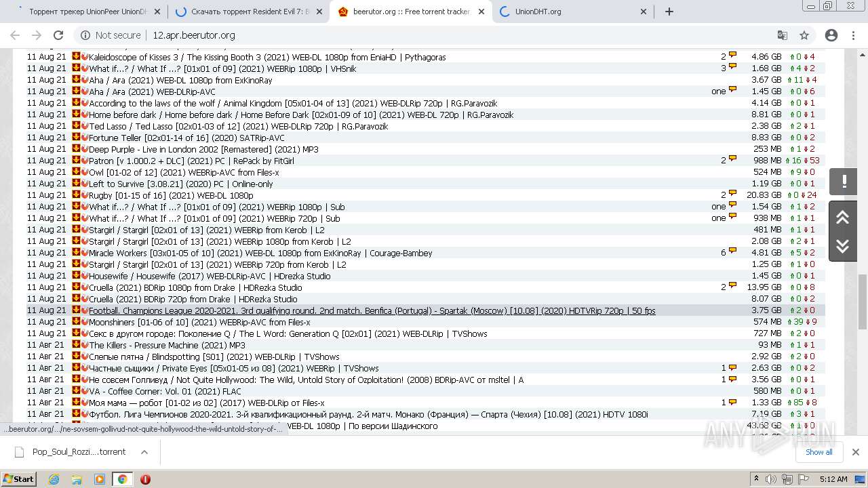This screenshot has width=868, height=488.
Task: Open the Home Before Dark WEB-DL 720p link
Action: (x=301, y=115)
